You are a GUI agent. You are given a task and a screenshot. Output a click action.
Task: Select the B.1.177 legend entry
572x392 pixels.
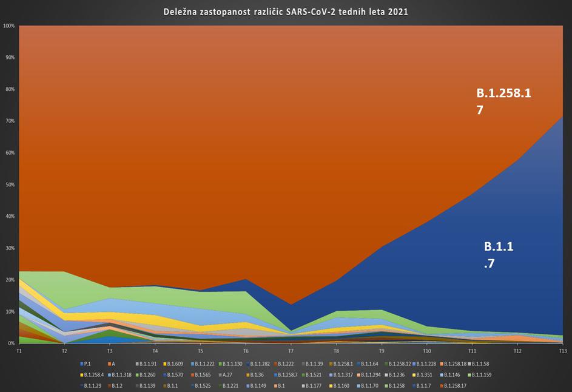[x=312, y=385]
